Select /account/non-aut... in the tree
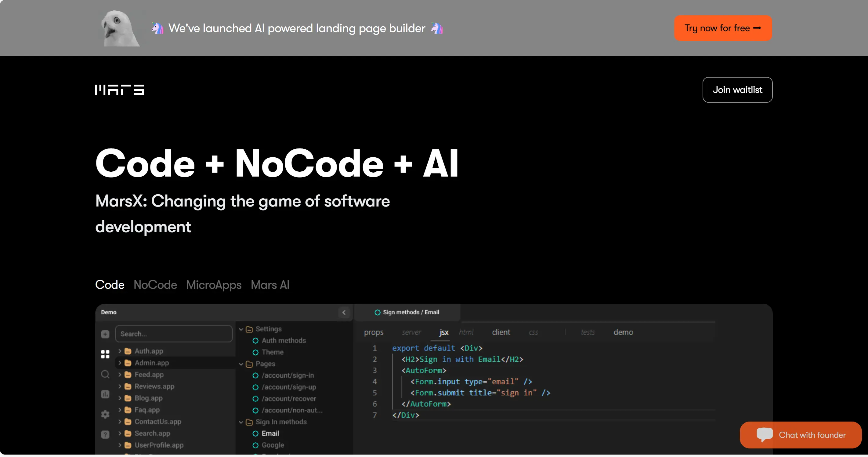This screenshot has height=457, width=868. [x=292, y=410]
